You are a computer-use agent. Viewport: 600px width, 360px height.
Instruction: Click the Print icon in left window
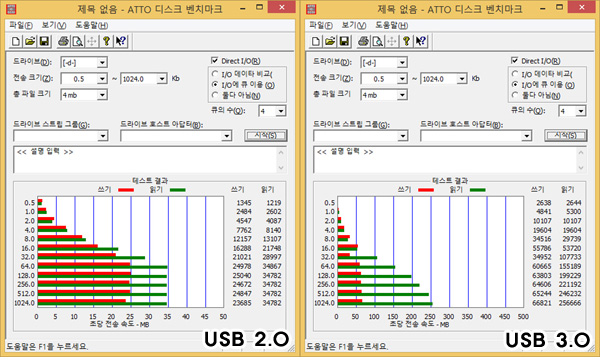tap(64, 41)
